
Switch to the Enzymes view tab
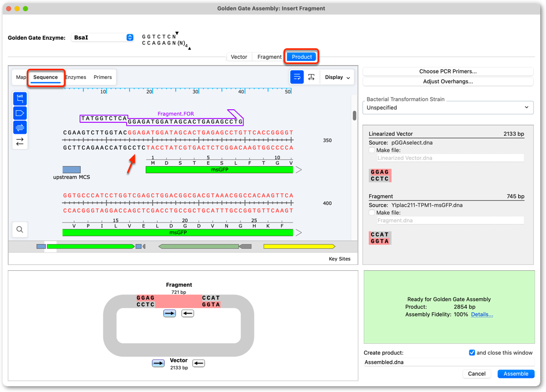(x=76, y=77)
